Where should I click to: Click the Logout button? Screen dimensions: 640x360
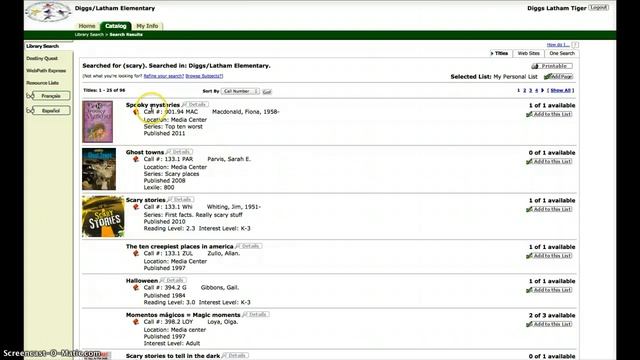(x=598, y=7)
